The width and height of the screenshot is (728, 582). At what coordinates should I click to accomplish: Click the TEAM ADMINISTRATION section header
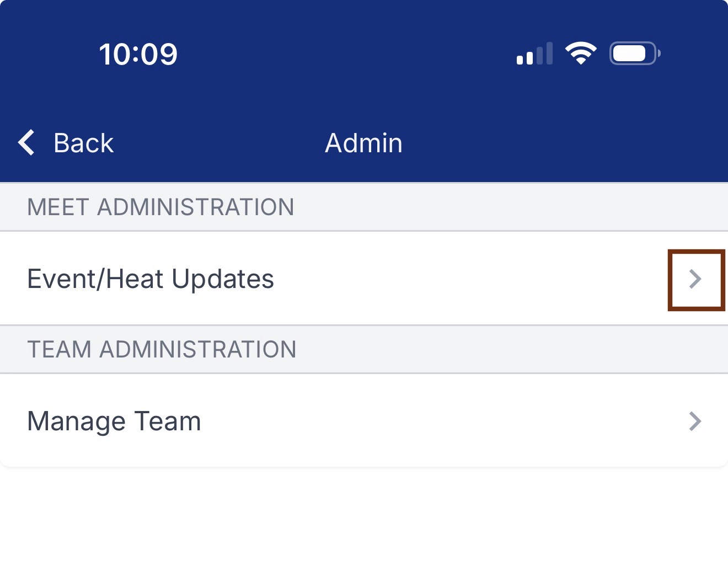pos(364,349)
